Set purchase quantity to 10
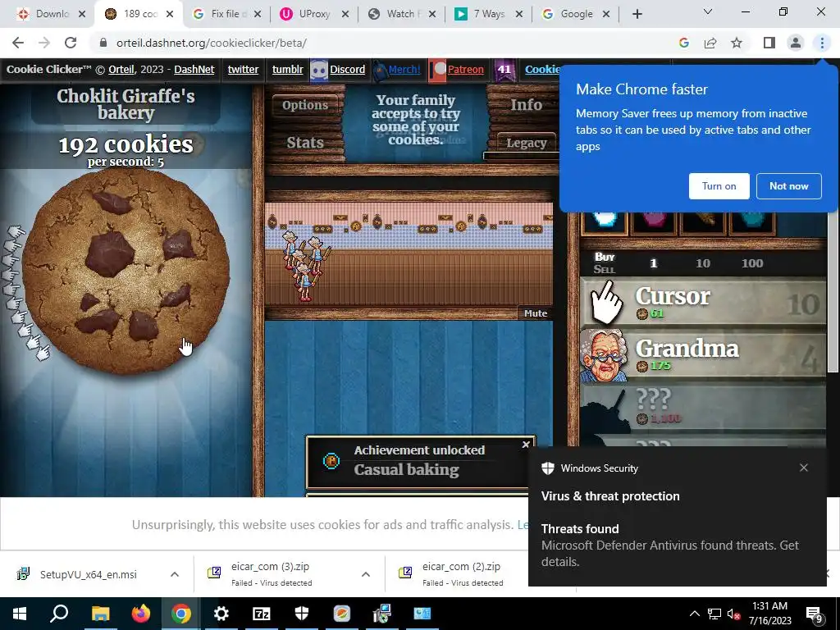This screenshot has height=630, width=840. coord(703,263)
